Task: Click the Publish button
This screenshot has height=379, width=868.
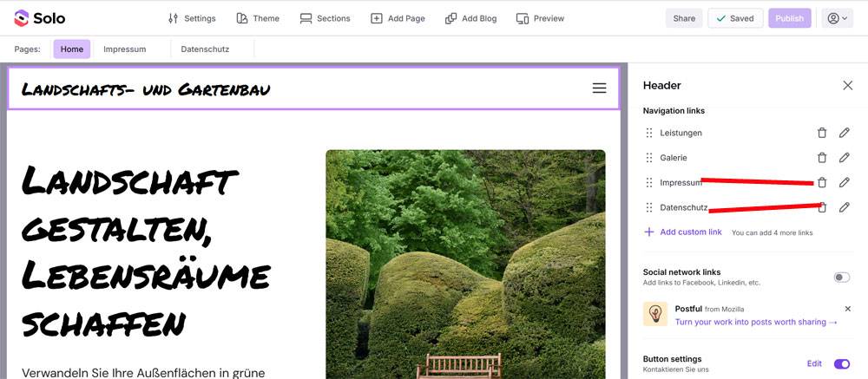Action: point(789,18)
